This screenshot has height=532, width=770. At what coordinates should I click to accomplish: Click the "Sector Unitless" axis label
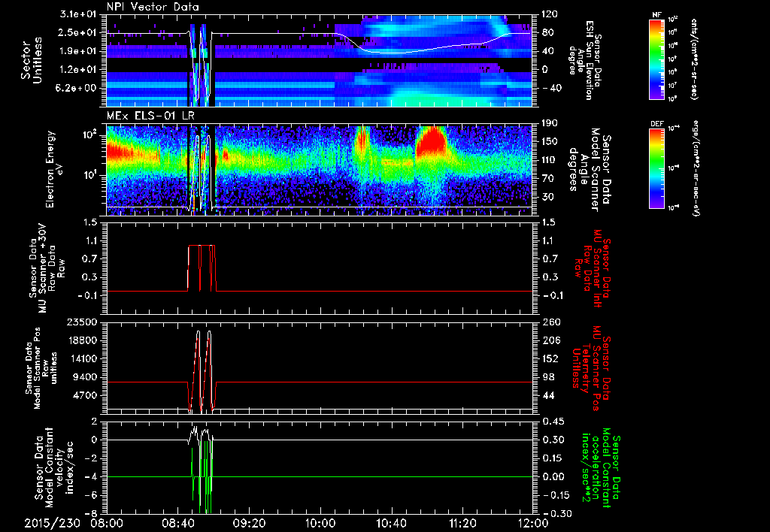click(32, 60)
